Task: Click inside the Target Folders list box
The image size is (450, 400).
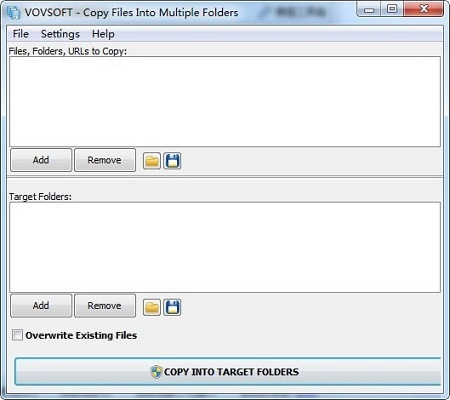Action: pos(225,247)
